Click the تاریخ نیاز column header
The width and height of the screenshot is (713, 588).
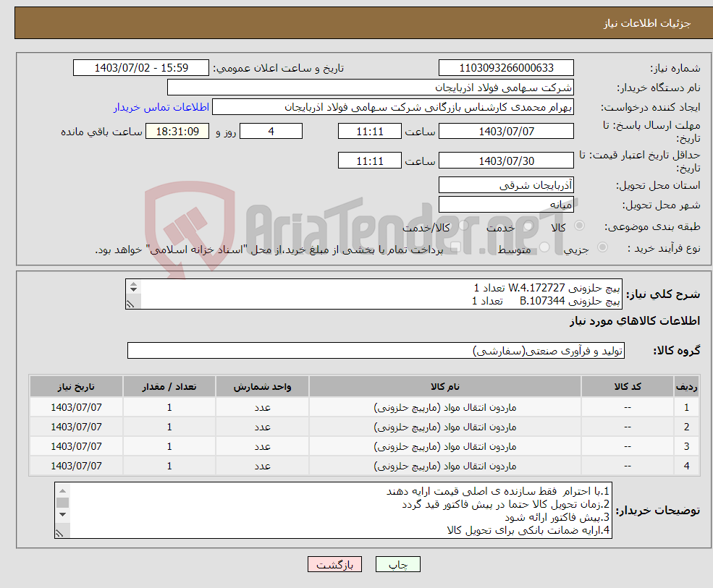pyautogui.click(x=76, y=387)
